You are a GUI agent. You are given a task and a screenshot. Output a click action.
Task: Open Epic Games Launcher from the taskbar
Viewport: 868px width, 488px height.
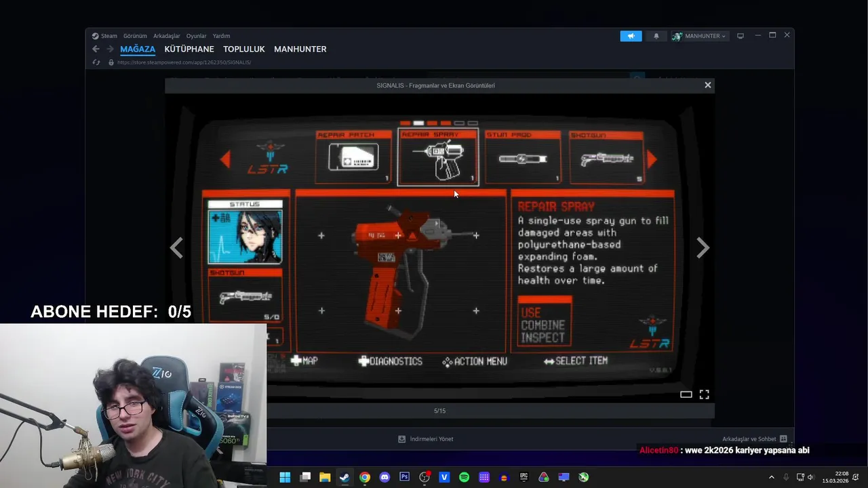(x=524, y=477)
